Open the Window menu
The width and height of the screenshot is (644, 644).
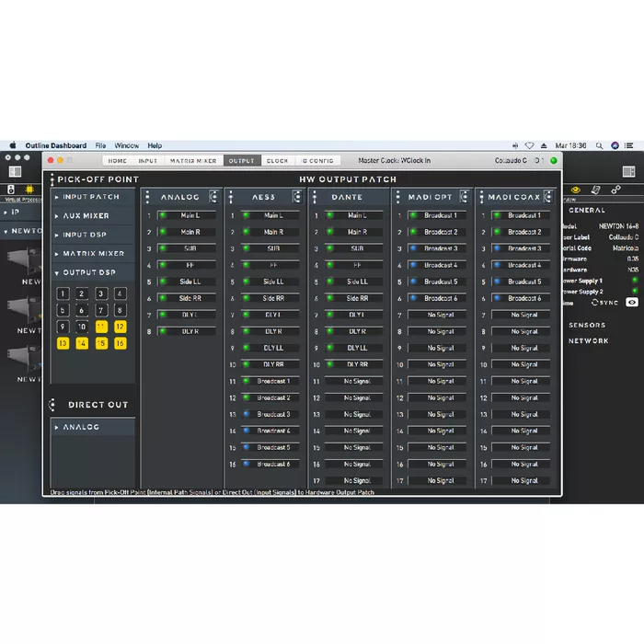[x=127, y=145]
